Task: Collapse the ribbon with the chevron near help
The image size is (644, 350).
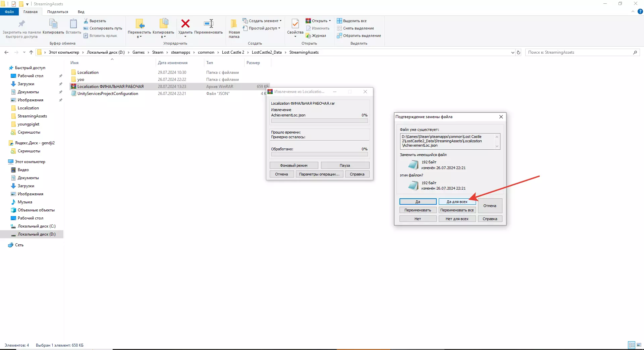Action: point(633,11)
